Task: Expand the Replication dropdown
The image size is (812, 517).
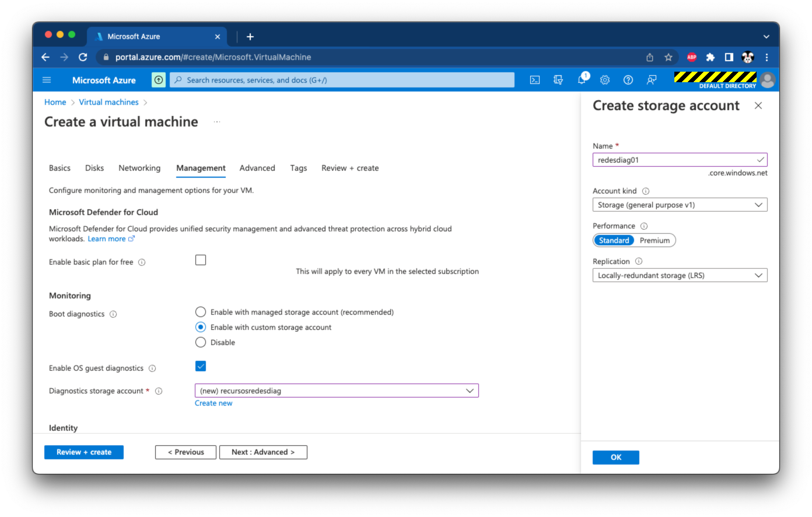Action: click(680, 276)
